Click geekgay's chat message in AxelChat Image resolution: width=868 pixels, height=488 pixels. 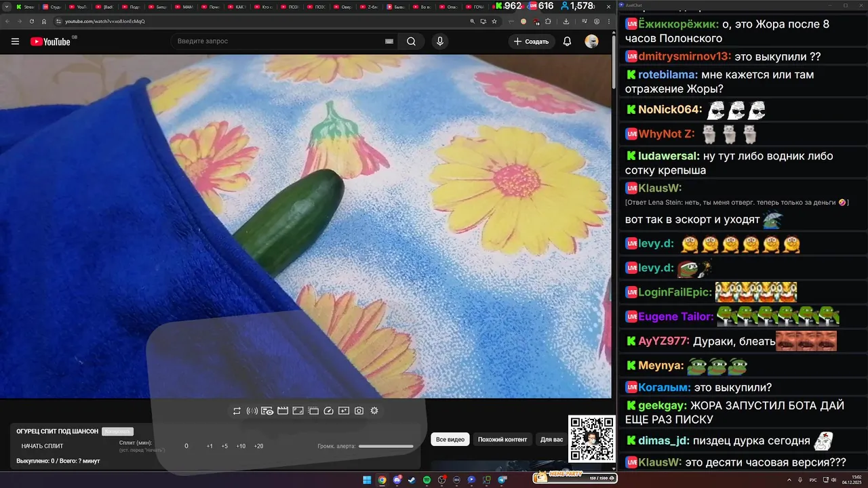[744, 413]
